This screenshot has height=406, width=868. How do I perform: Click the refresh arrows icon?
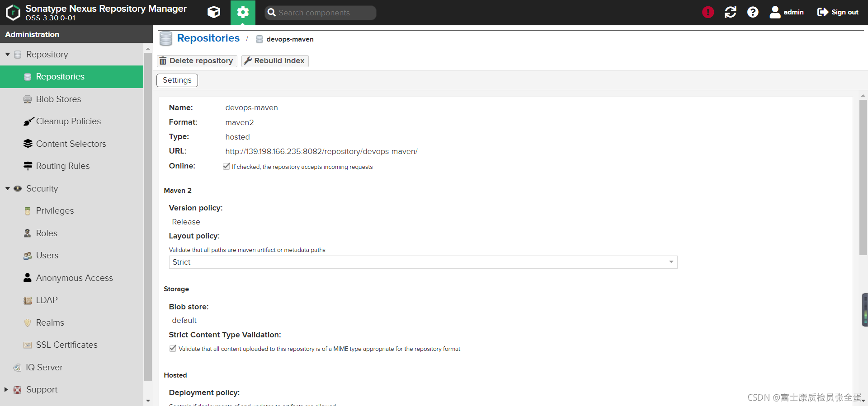pos(731,12)
